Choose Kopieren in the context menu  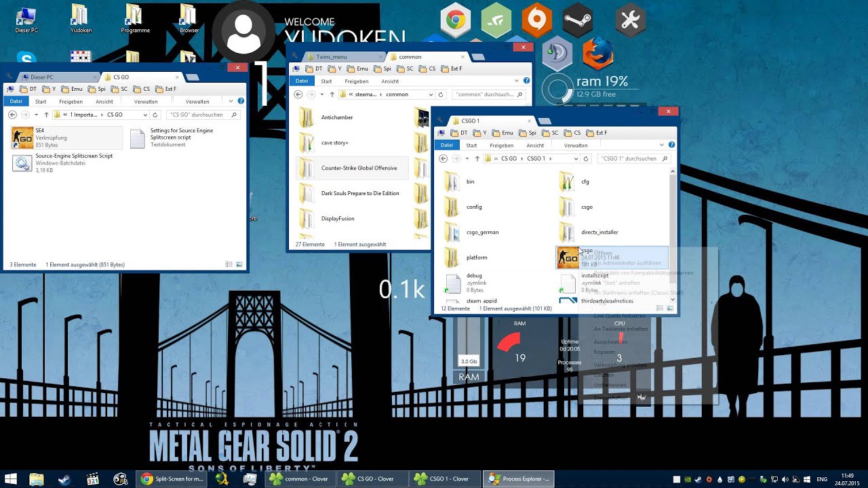point(604,352)
